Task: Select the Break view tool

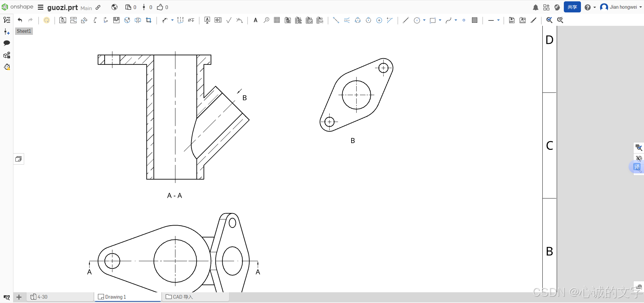Action: (138, 20)
